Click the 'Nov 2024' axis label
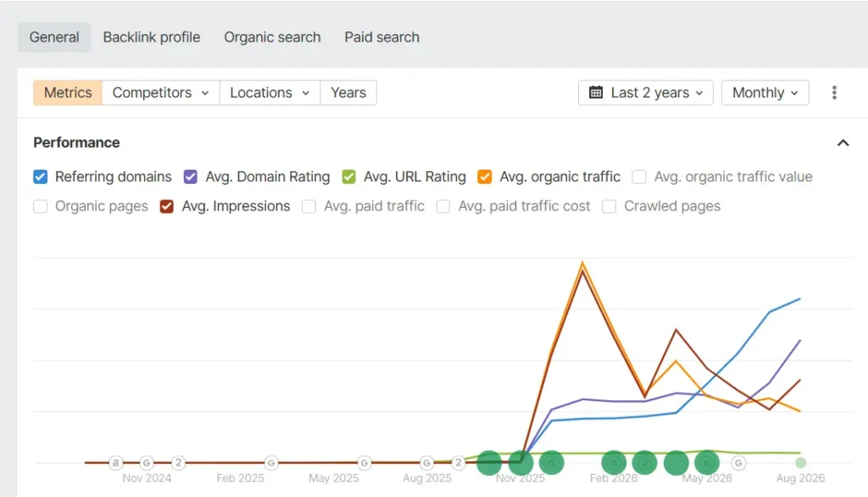Screen dimensions: 868x497 tap(147, 478)
